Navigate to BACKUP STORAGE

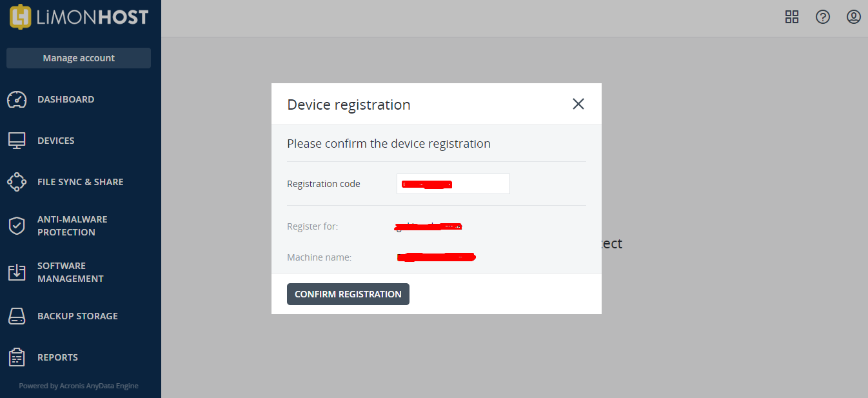(x=77, y=316)
